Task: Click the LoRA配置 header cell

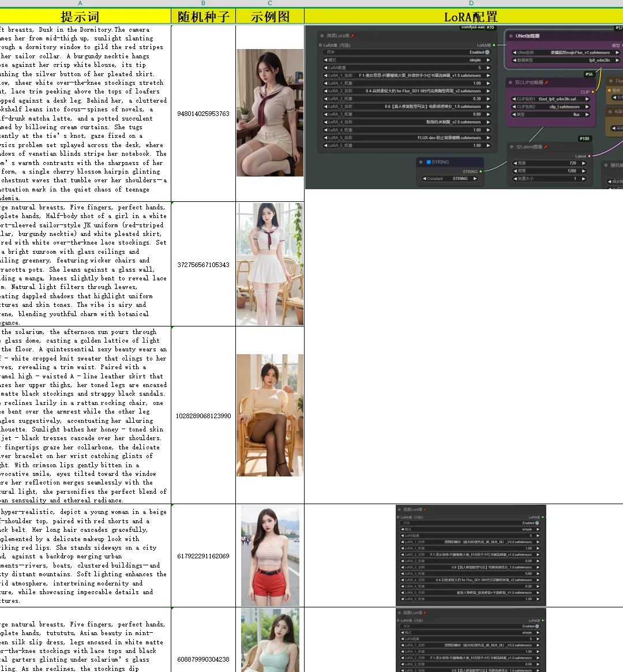Action: [470, 17]
